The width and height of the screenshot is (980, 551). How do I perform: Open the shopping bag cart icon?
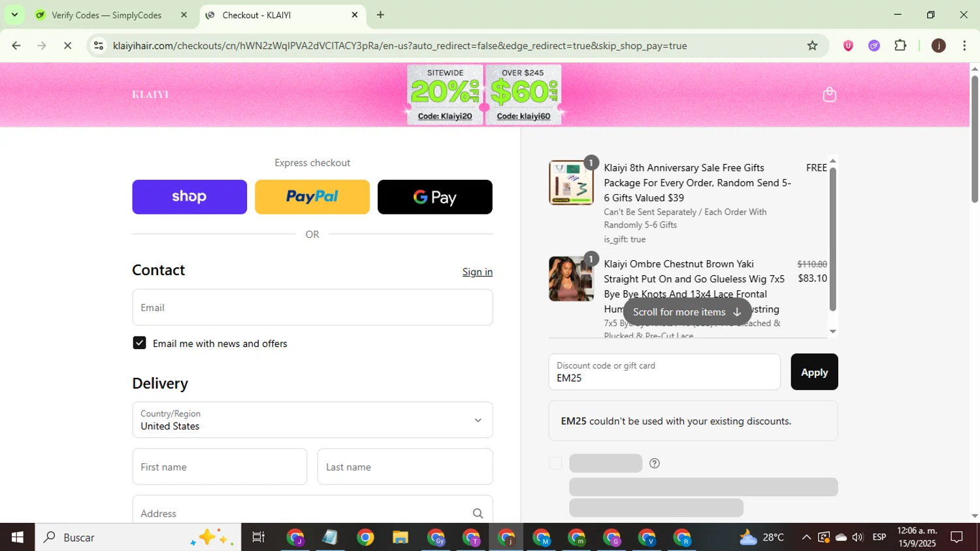coord(829,95)
